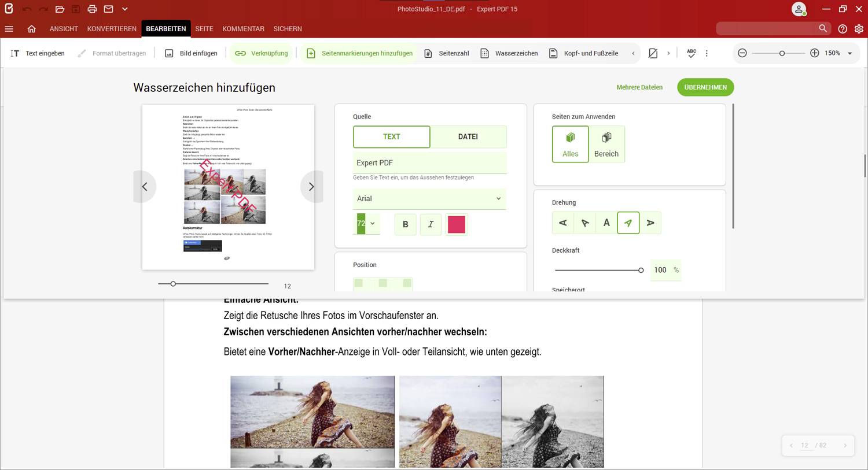The image size is (868, 470).
Task: Toggle italic for watermark text
Action: [x=431, y=224]
